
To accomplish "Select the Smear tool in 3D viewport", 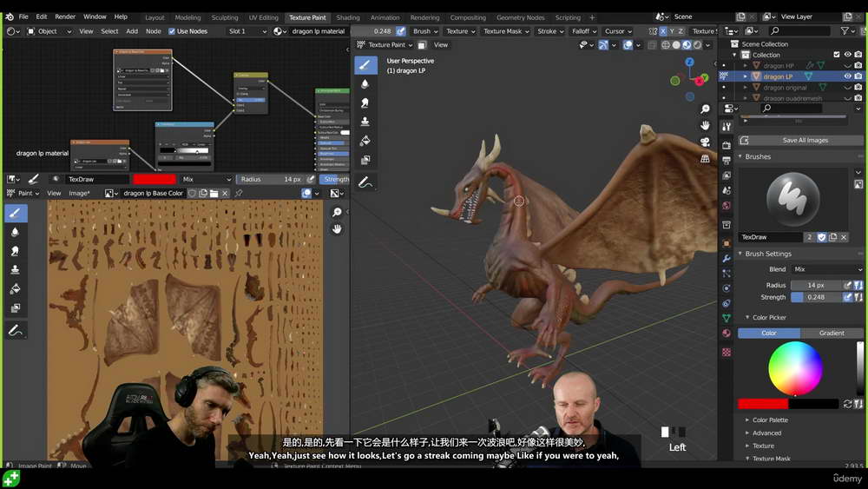I will (x=365, y=103).
